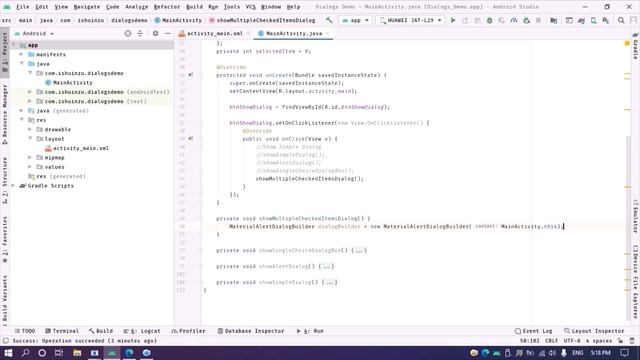Open the Database Inspector tool window
This screenshot has height=360, width=640.
tap(251, 331)
